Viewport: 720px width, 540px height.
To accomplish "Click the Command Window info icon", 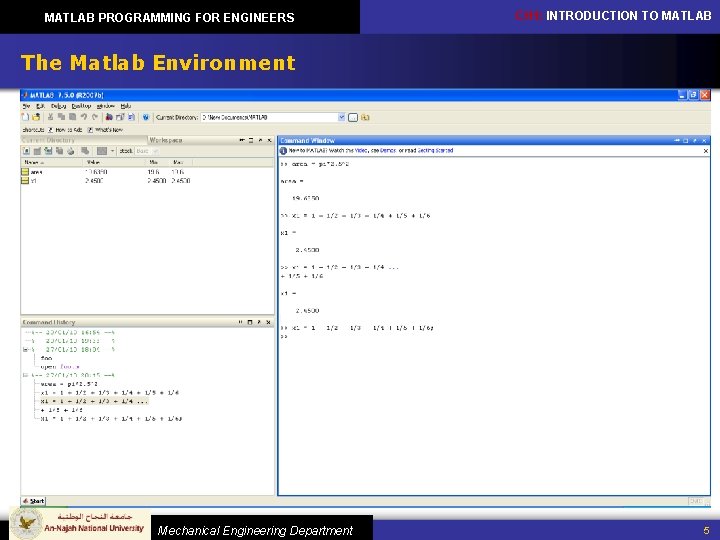I will (x=283, y=151).
